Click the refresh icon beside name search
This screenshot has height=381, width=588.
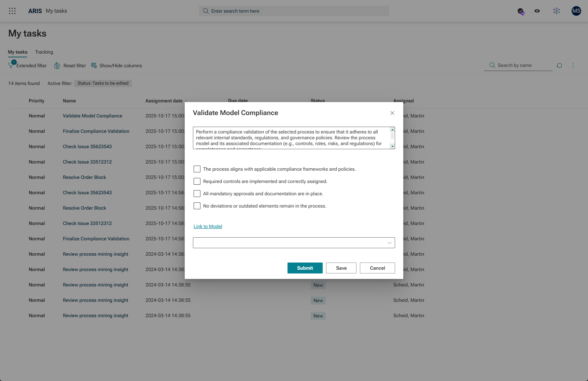[559, 66]
